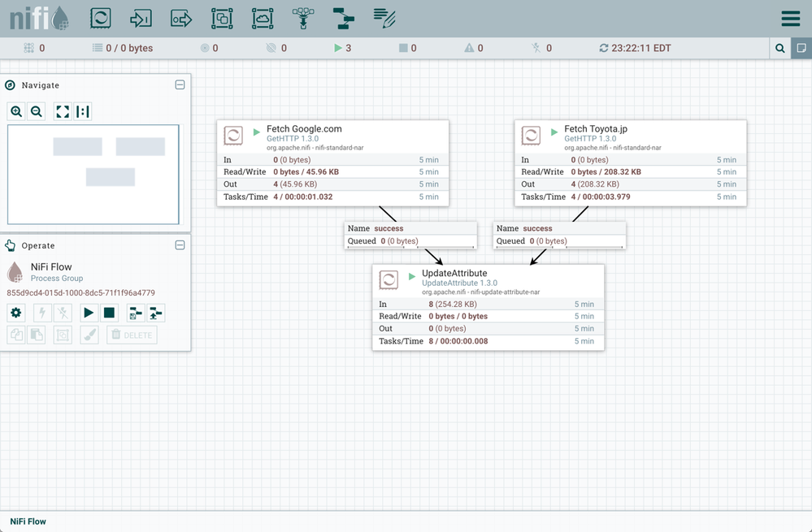Collapse the Navigate panel
This screenshot has width=812, height=532.
click(x=180, y=85)
